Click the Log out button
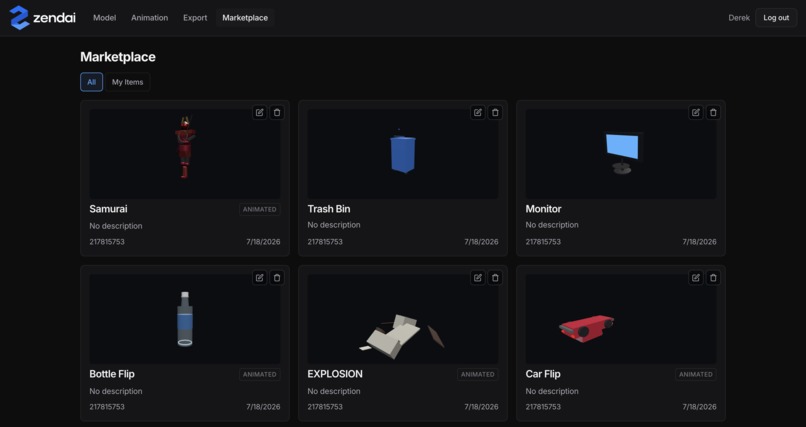Viewport: 806px width, 427px height. 776,17
